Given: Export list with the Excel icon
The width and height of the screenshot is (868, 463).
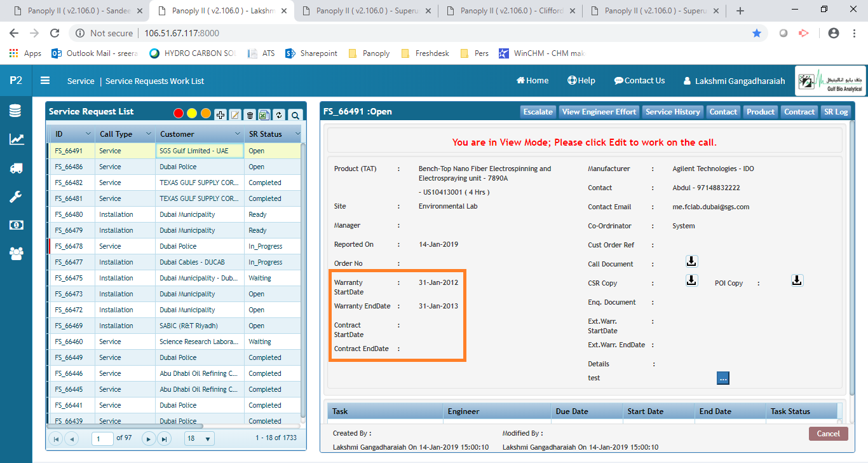Looking at the screenshot, I should [264, 114].
